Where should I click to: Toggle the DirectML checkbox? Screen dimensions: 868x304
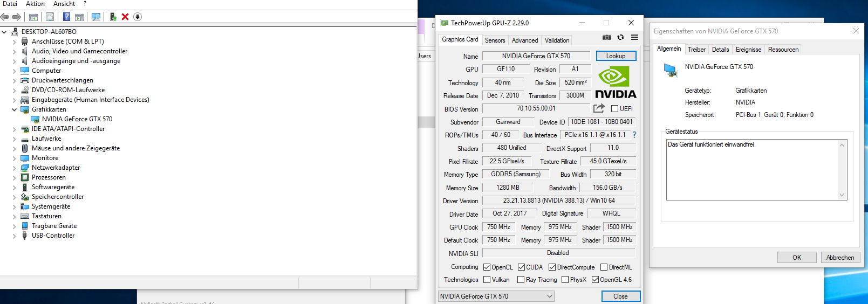pyautogui.click(x=604, y=267)
